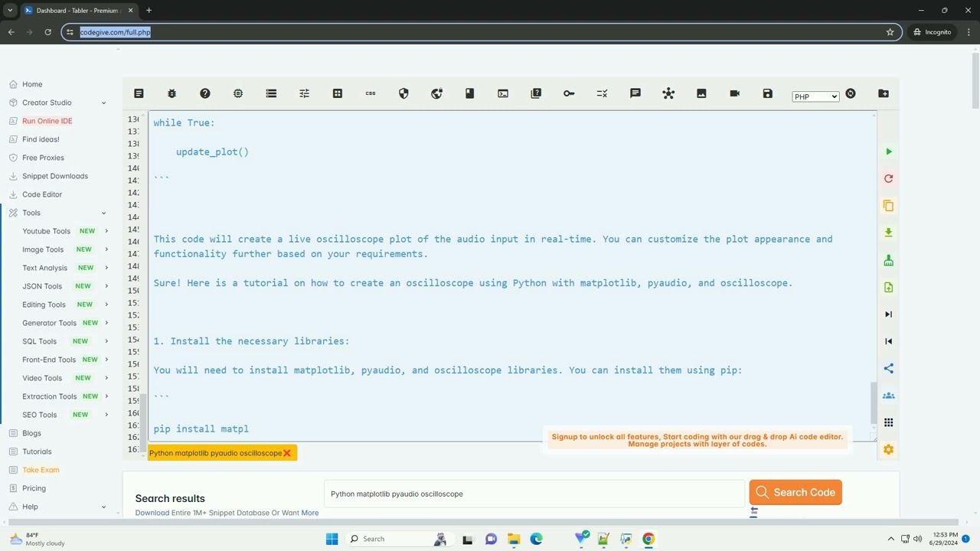Open Code Editor in sidebar
The width and height of the screenshot is (980, 551).
tap(42, 194)
